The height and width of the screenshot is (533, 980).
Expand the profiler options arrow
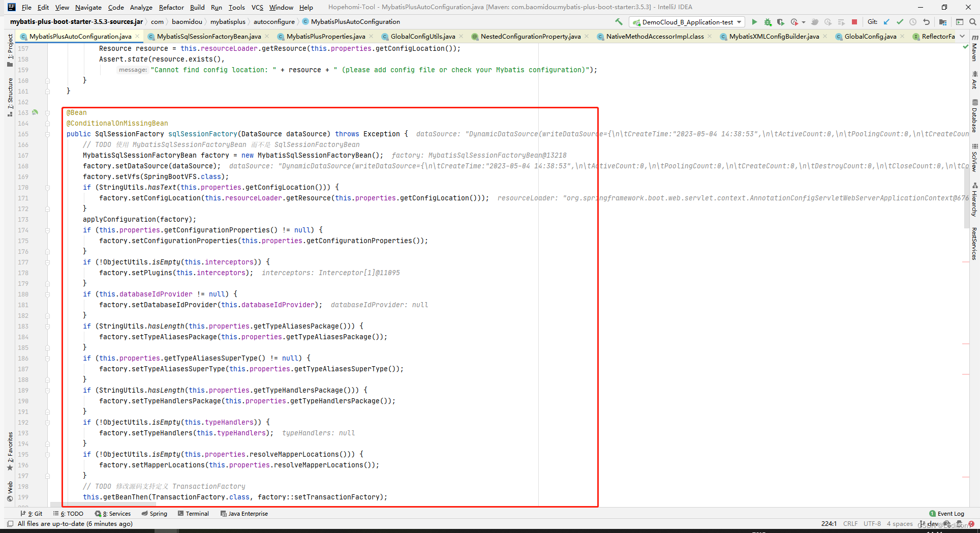pos(804,22)
